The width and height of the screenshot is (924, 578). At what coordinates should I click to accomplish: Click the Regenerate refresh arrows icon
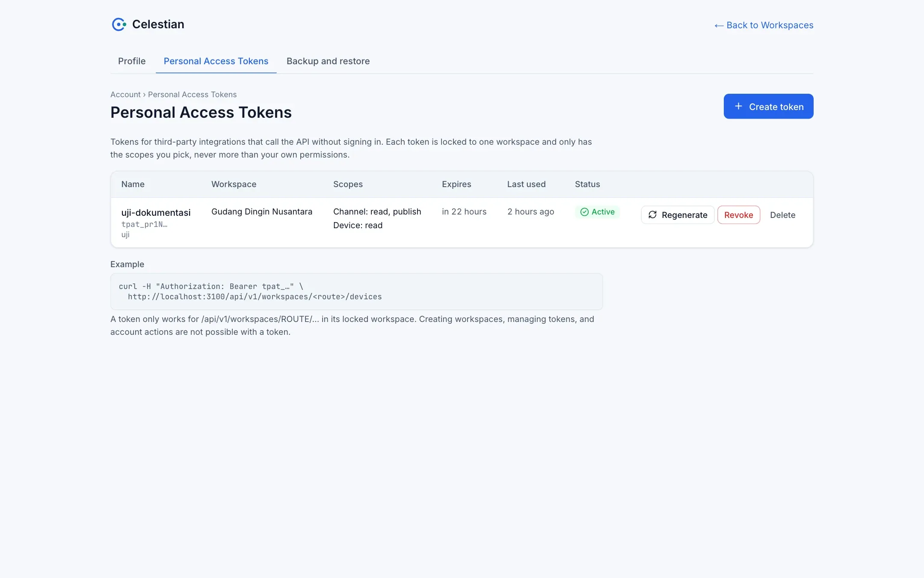(x=652, y=215)
